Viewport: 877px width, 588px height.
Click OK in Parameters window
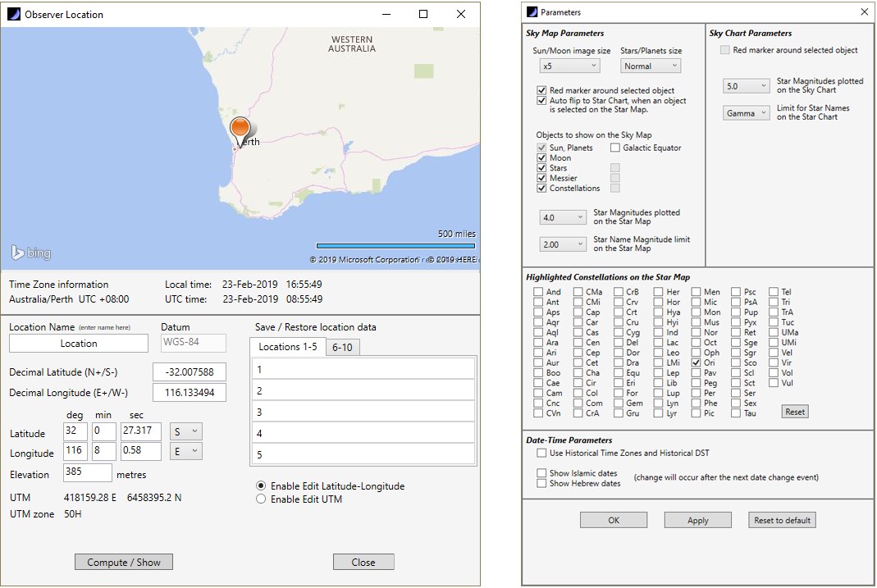(614, 520)
